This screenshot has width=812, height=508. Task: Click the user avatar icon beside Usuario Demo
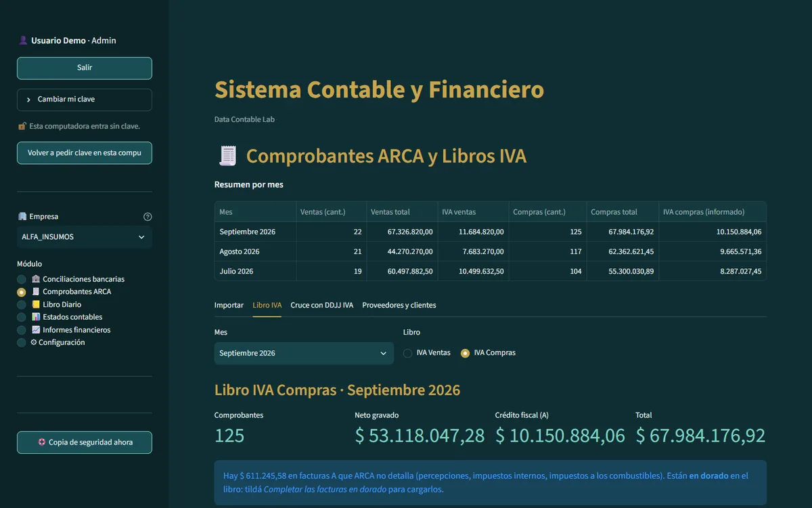click(x=23, y=41)
